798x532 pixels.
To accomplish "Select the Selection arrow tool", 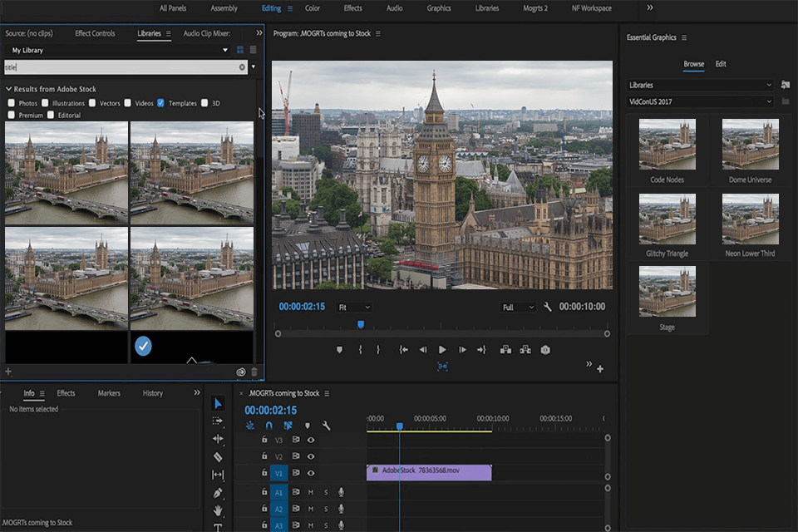I will tap(218, 404).
